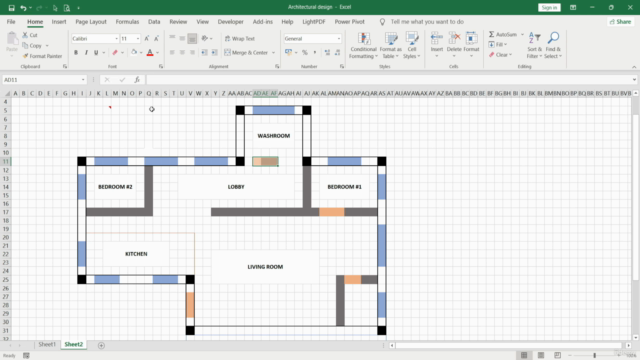This screenshot has width=640, height=360.
Task: Apply Comma Style number format
Action: (315, 52)
